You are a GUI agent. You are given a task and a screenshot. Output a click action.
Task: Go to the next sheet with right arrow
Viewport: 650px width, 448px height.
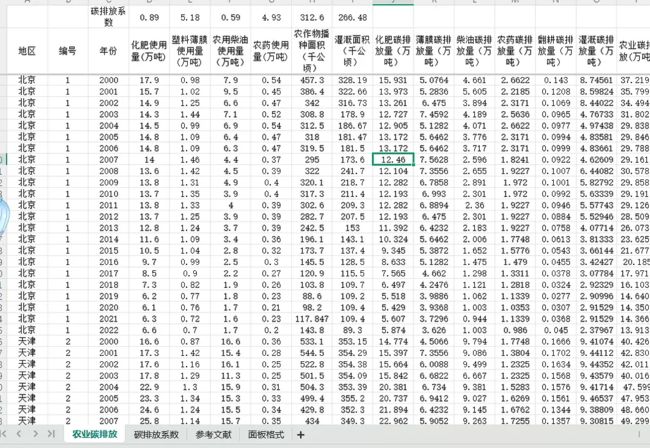tap(35, 434)
